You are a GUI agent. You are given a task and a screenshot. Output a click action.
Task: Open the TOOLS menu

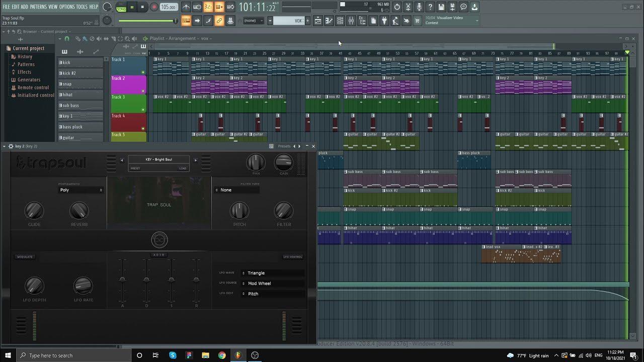pos(82,7)
